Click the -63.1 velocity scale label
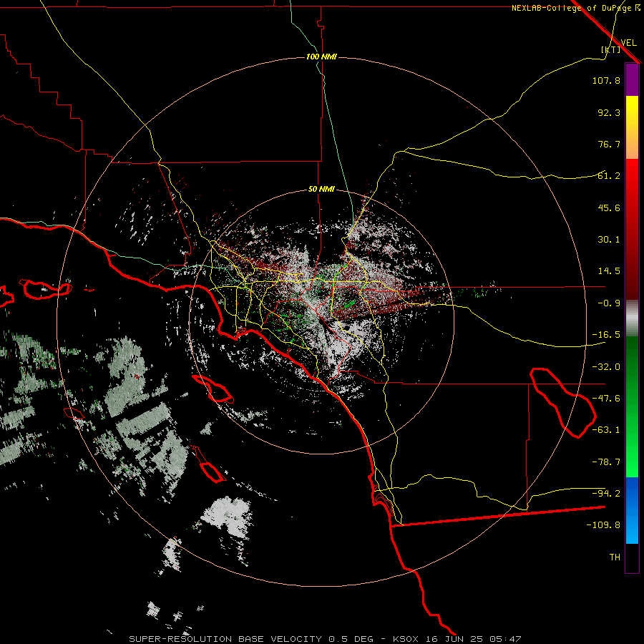This screenshot has height=644, width=644. coord(606,430)
